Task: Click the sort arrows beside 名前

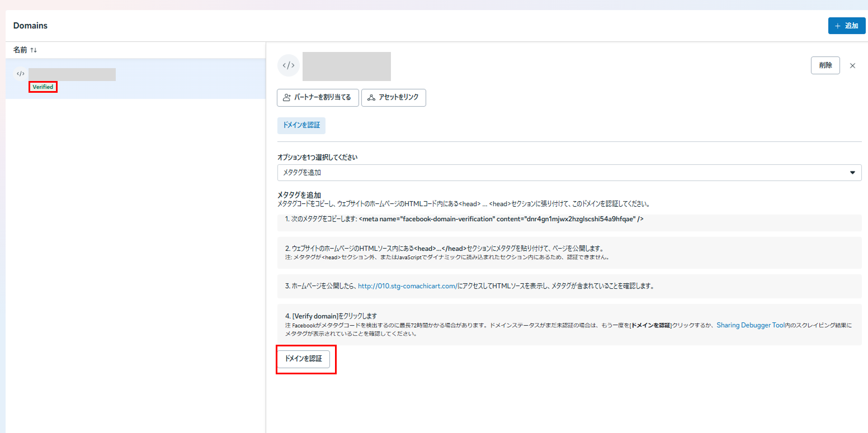Action: coord(34,50)
